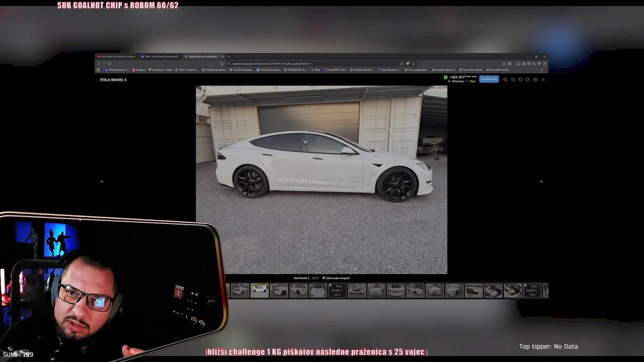Rotate the gallery photo counter-clockwise

pos(521,79)
